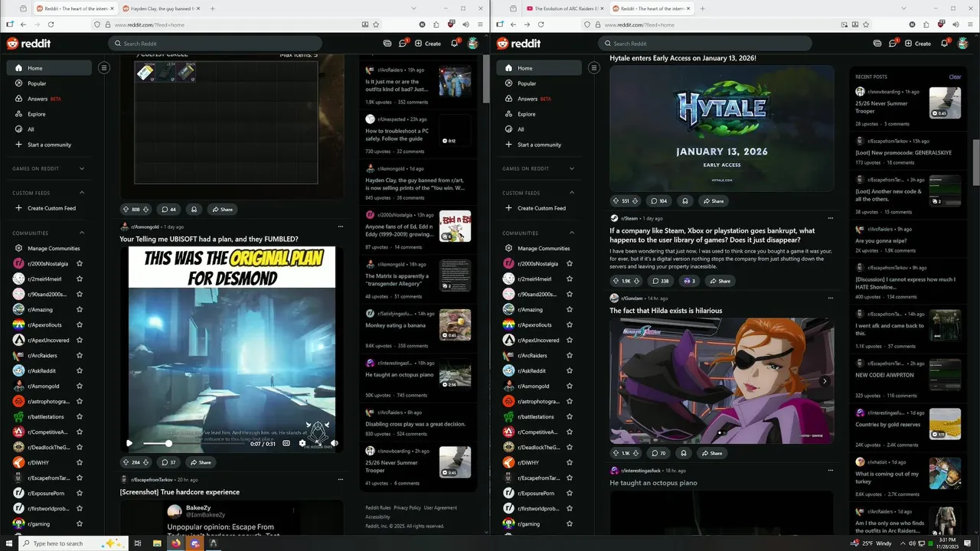Focus Search Reddit field in right window

pos(704,44)
